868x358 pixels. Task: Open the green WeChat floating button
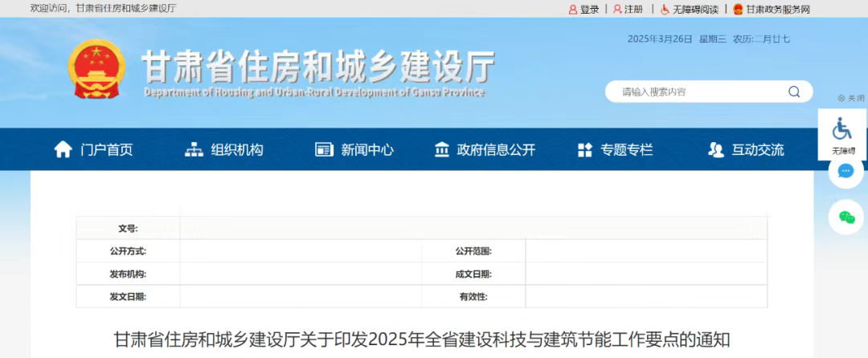[845, 217]
